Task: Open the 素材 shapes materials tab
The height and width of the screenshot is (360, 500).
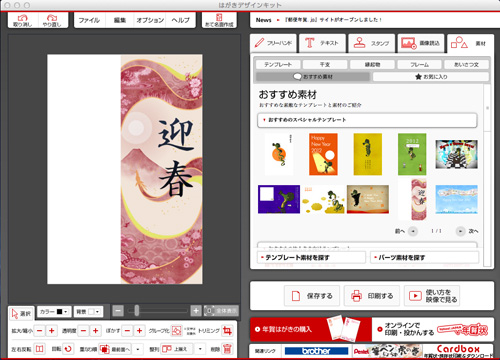Action: pos(470,43)
